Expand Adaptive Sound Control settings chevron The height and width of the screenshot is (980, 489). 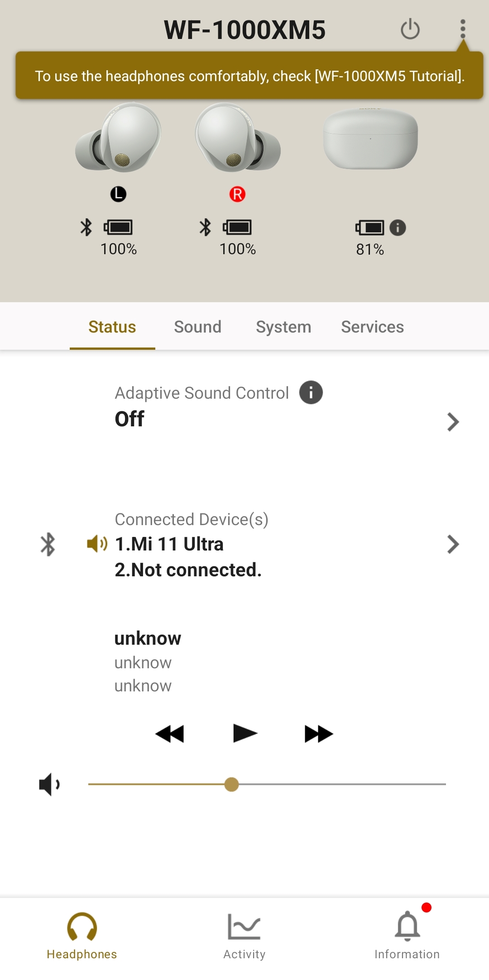pos(453,422)
